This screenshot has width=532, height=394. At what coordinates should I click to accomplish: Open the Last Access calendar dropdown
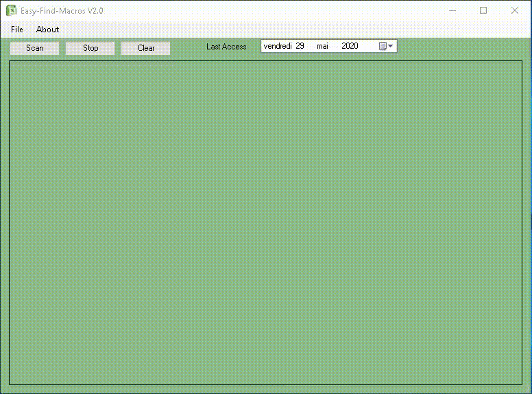[386, 46]
